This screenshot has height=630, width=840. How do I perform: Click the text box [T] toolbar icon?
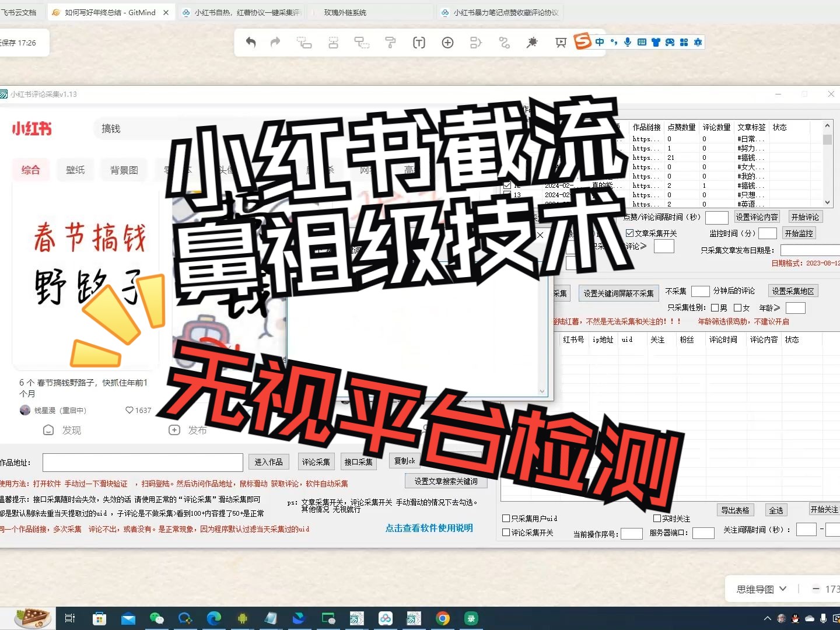pyautogui.click(x=419, y=42)
